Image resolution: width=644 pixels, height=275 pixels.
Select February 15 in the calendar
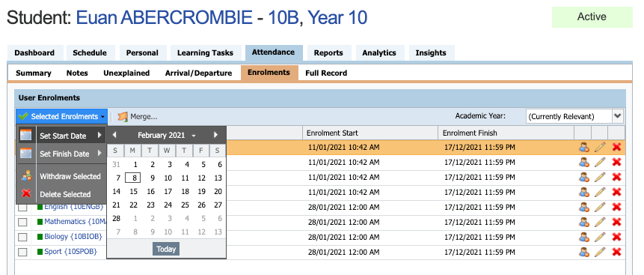(133, 191)
